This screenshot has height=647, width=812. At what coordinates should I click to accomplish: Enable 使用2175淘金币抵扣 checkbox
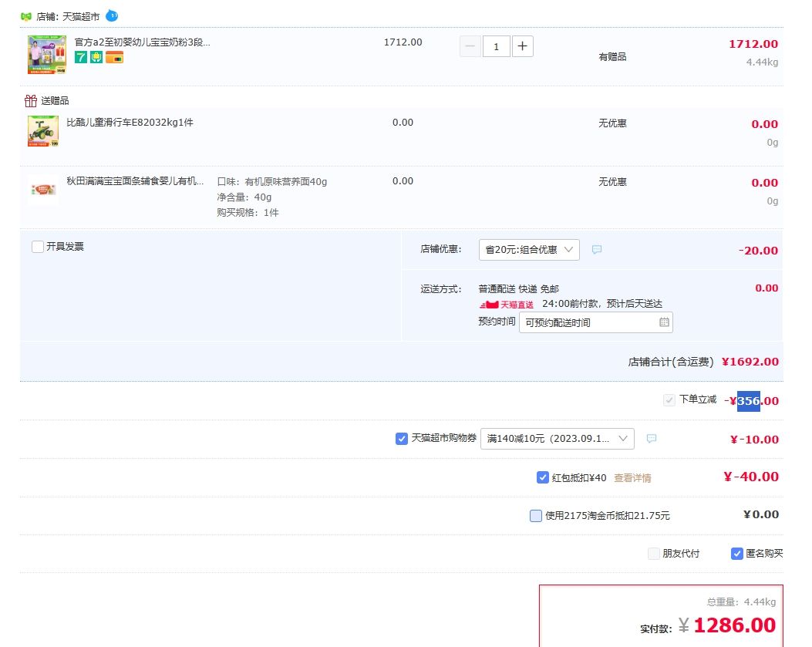536,515
